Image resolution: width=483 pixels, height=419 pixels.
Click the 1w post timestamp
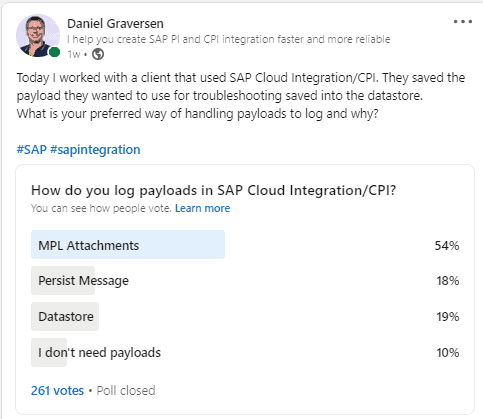coord(74,54)
